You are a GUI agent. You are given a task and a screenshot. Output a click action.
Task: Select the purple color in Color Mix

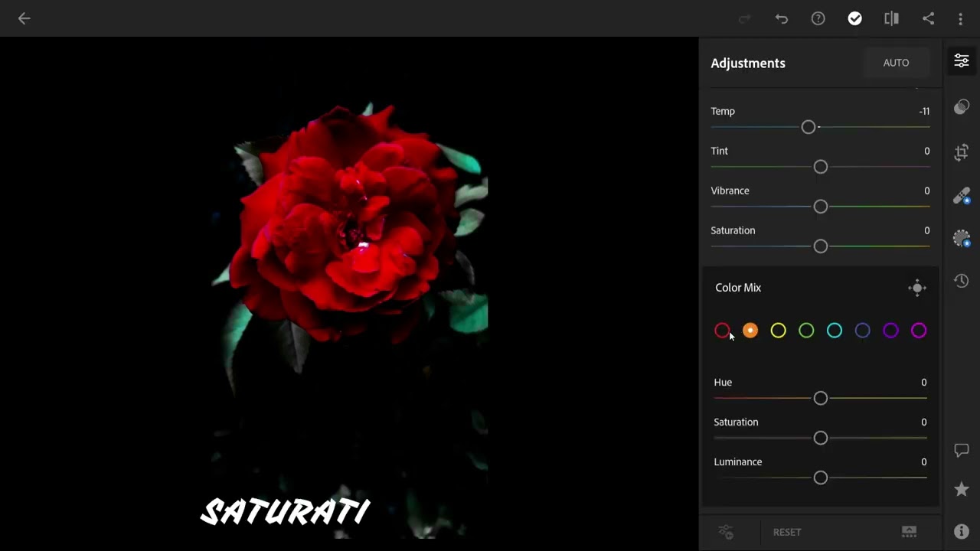coord(890,331)
